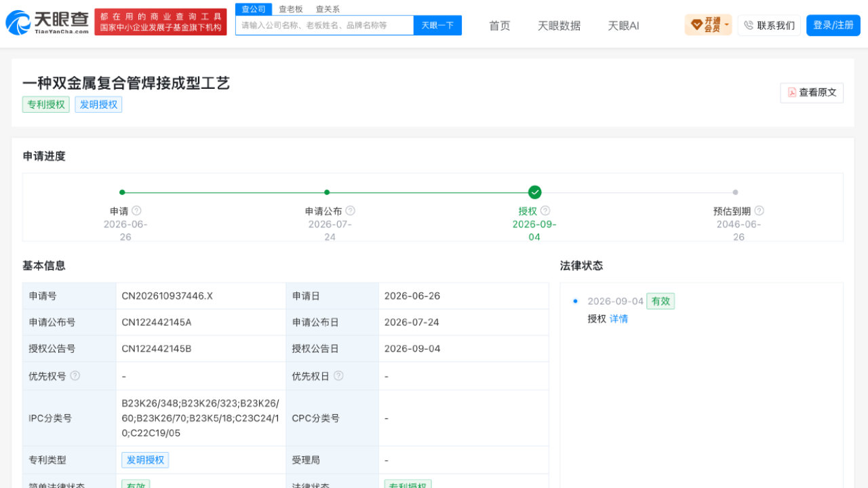Switch to the 查老板 search tab

tap(291, 9)
